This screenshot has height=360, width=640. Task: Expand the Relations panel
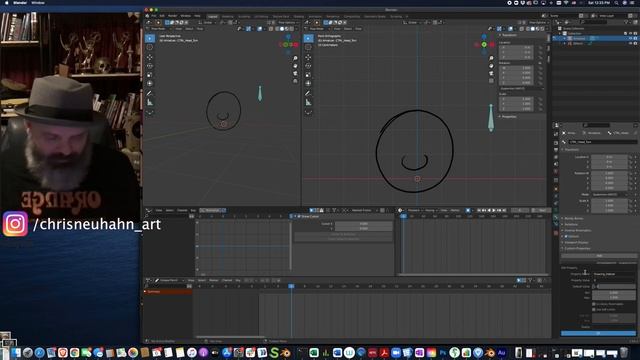(571, 224)
